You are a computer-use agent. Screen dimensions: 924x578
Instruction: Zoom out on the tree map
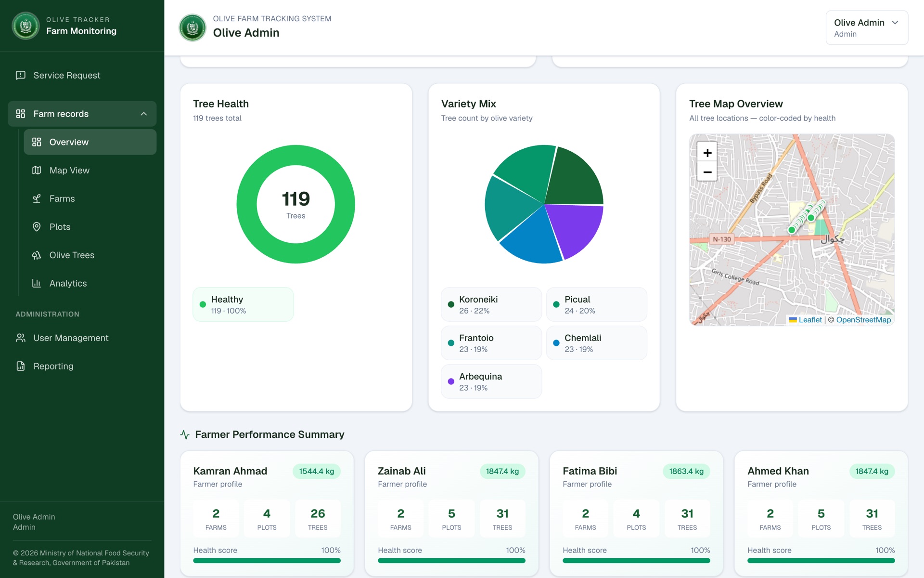tap(707, 171)
